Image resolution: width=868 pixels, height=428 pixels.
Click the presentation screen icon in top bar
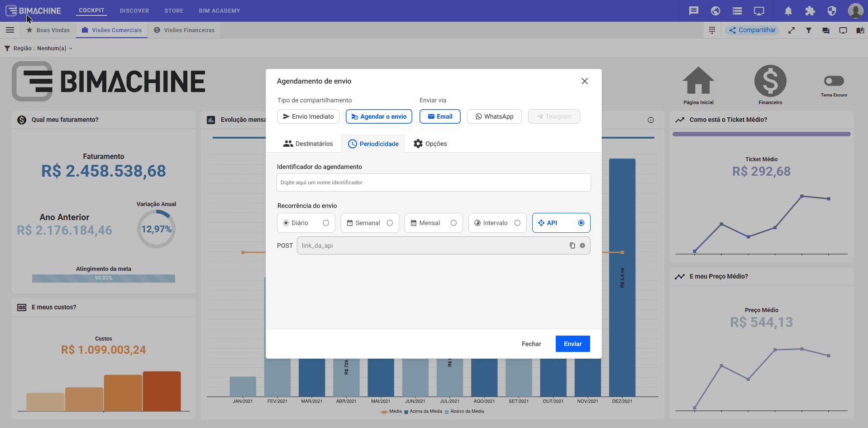point(759,11)
